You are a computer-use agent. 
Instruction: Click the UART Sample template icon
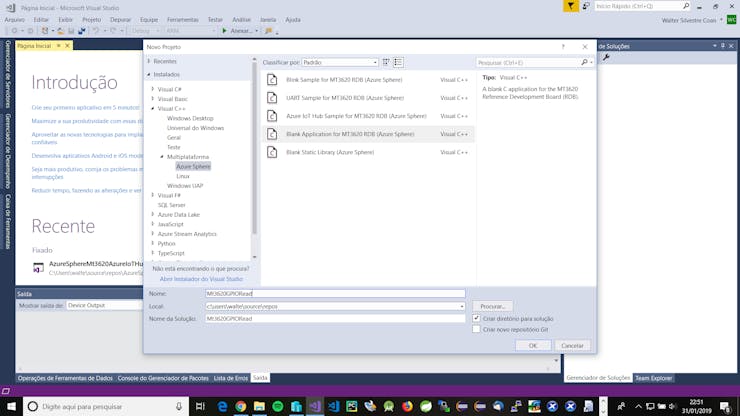(272, 98)
